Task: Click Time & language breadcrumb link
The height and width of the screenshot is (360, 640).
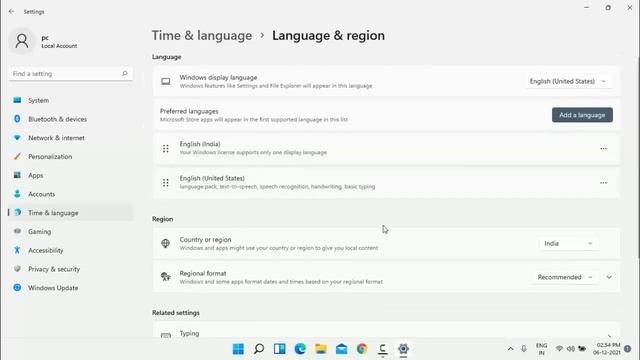Action: 202,36
